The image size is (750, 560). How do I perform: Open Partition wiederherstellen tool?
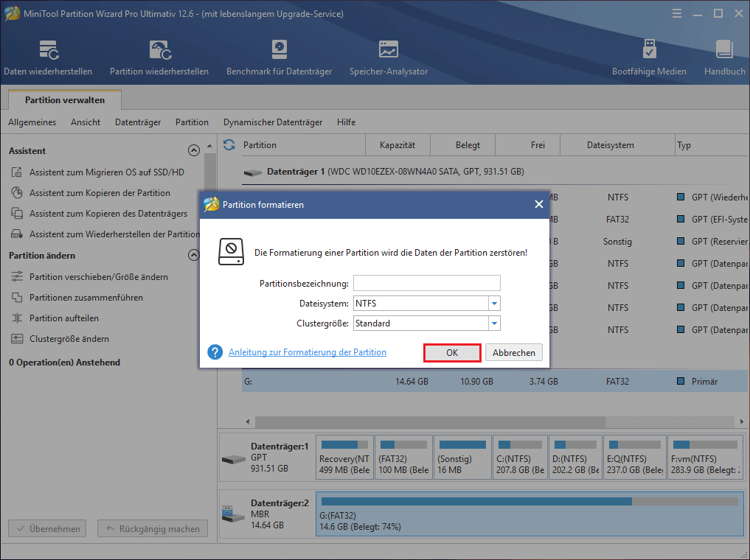(159, 57)
